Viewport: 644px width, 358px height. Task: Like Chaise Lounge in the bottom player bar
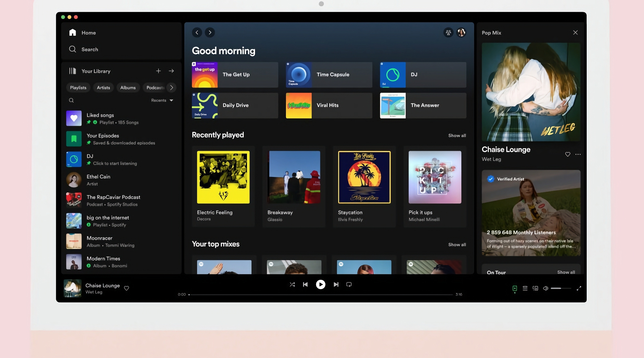point(127,288)
